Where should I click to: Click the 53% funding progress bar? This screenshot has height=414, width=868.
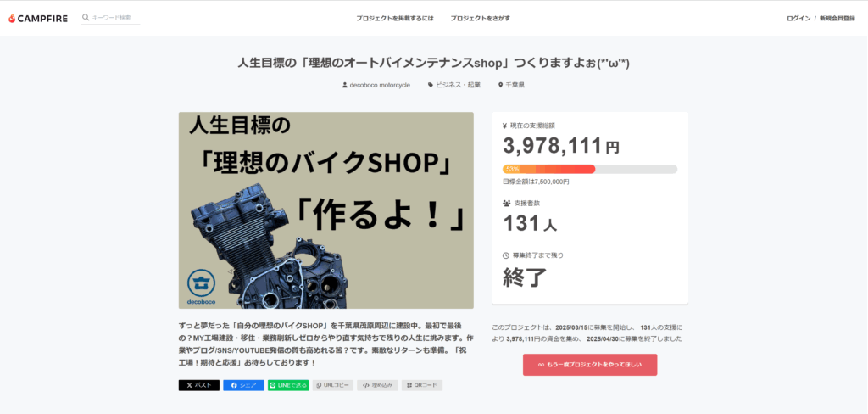590,169
